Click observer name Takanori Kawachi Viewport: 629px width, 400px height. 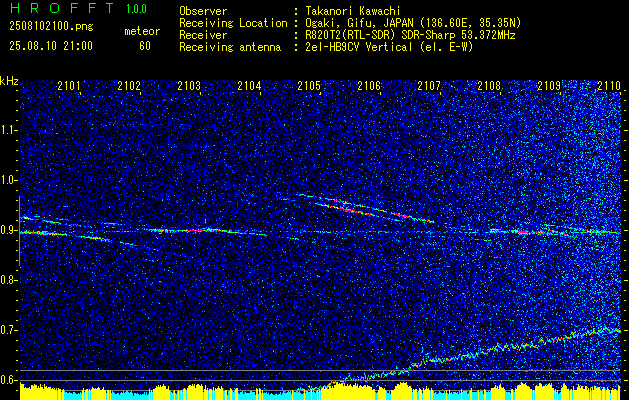pos(353,11)
